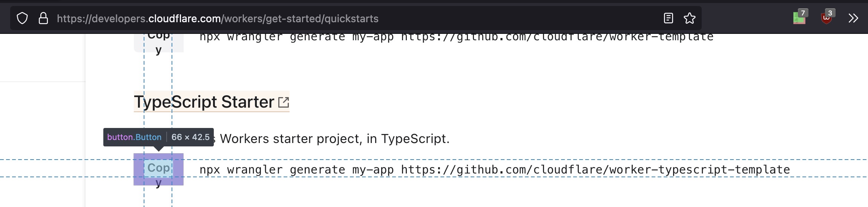The height and width of the screenshot is (207, 868).
Task: Bookmark this page with the star icon
Action: (x=689, y=18)
